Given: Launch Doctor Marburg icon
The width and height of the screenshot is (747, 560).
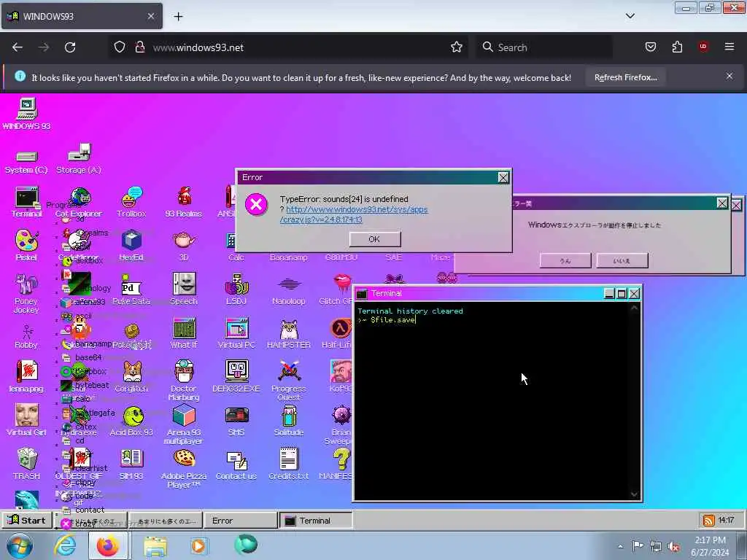Looking at the screenshot, I should pyautogui.click(x=184, y=381).
